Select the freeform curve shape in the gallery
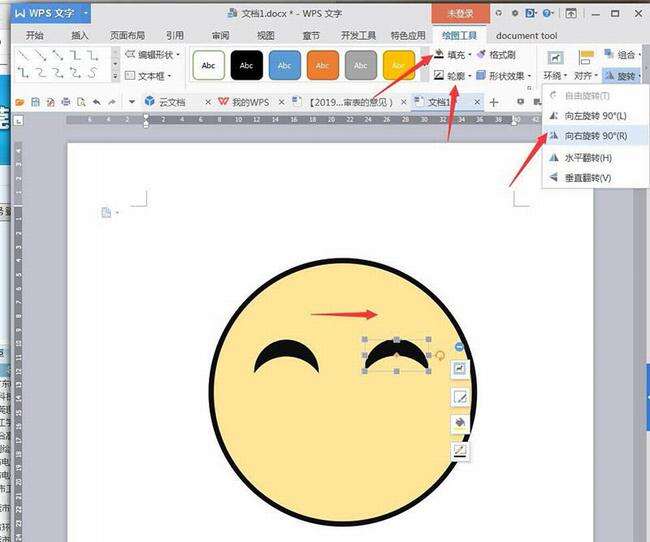Image resolution: width=650 pixels, height=542 pixels. [x=92, y=73]
